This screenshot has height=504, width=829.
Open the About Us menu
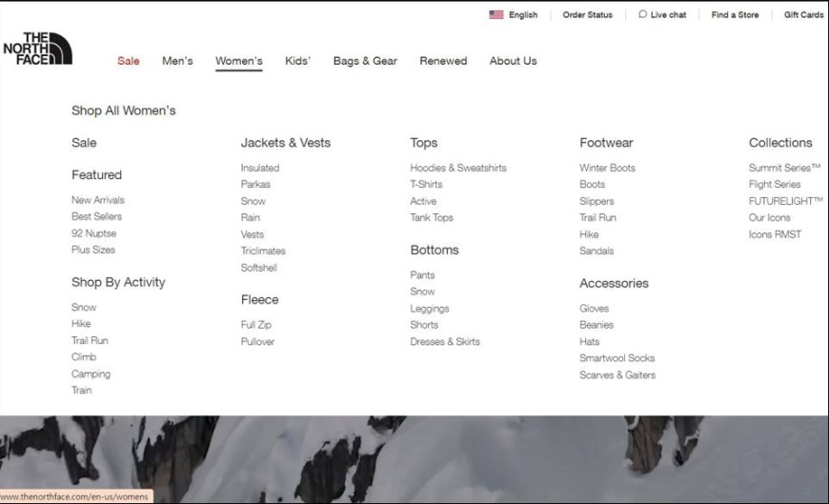(x=514, y=61)
